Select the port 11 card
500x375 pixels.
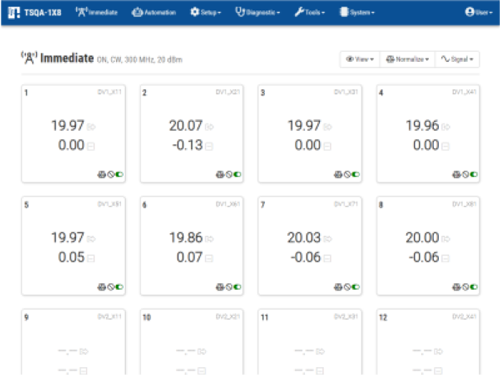(x=310, y=342)
